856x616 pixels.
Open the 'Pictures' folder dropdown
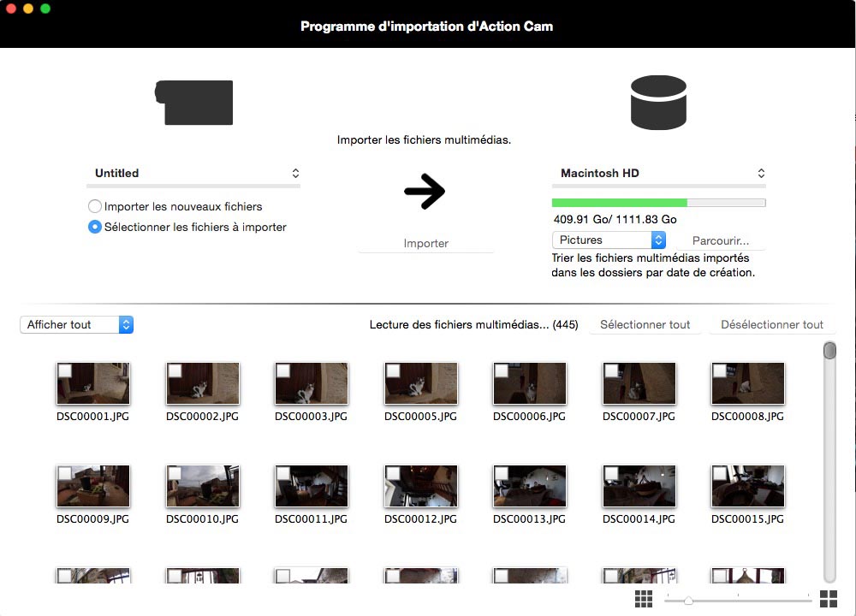609,240
